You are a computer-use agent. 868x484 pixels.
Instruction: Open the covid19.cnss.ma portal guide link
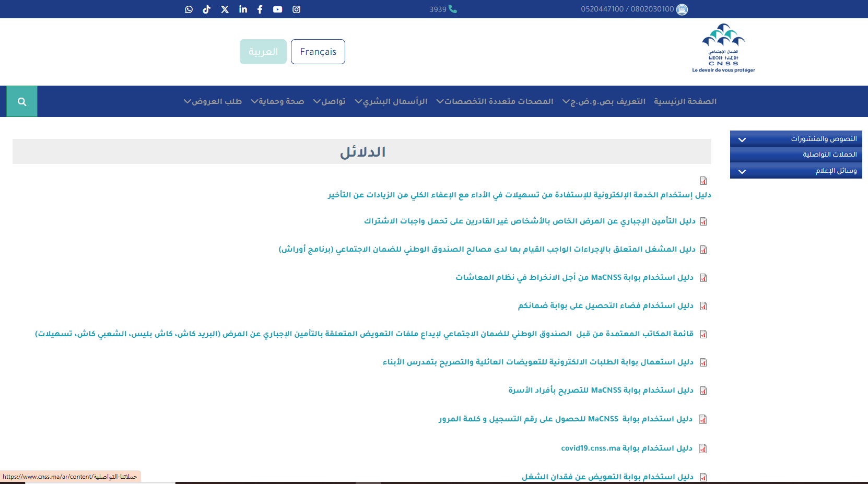(626, 448)
